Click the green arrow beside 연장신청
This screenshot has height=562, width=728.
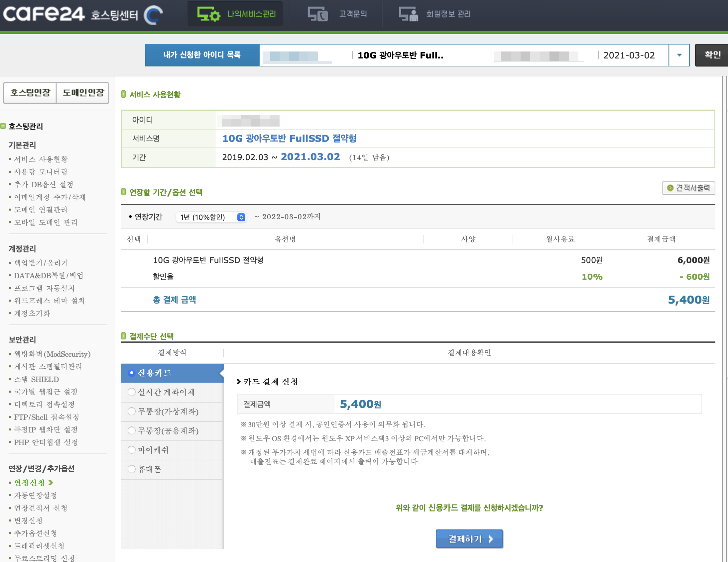51,482
